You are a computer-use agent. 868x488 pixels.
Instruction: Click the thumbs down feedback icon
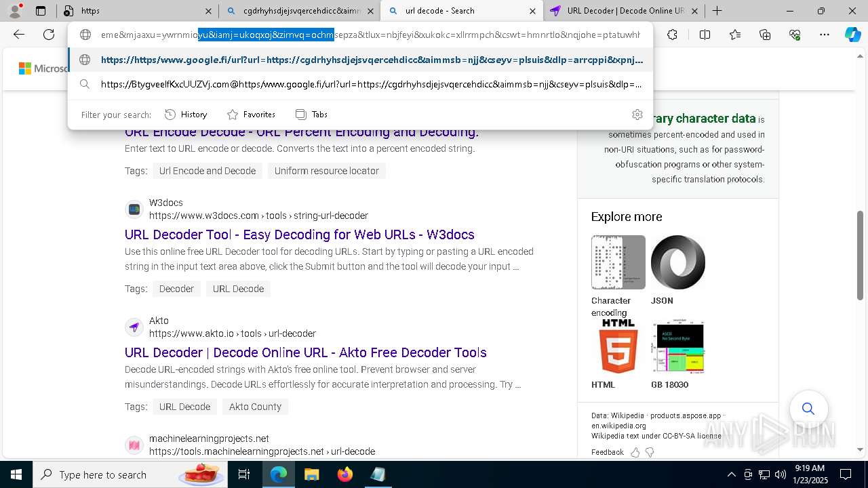[x=650, y=452]
